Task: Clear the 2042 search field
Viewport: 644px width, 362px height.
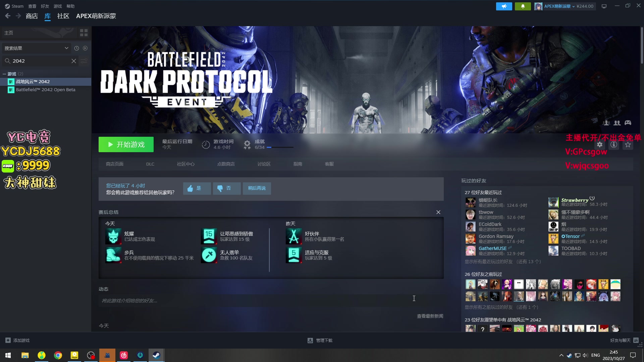Action: click(74, 61)
